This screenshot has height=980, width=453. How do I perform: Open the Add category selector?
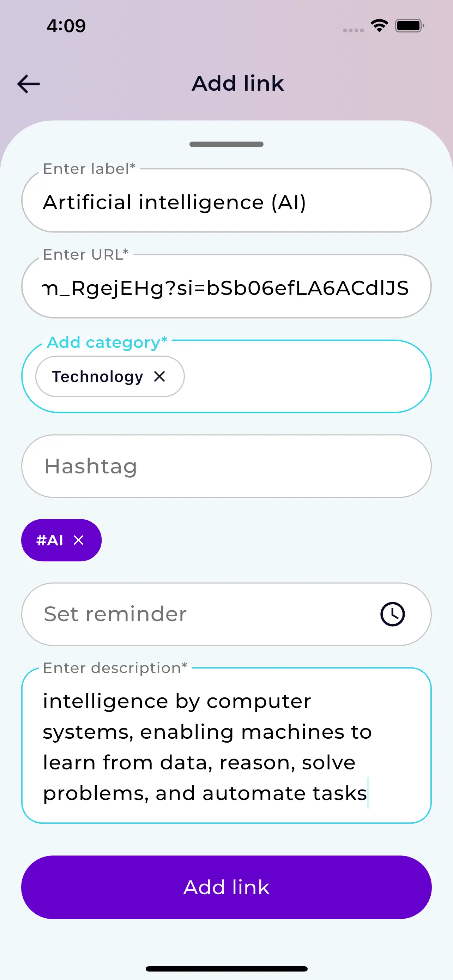click(x=304, y=377)
